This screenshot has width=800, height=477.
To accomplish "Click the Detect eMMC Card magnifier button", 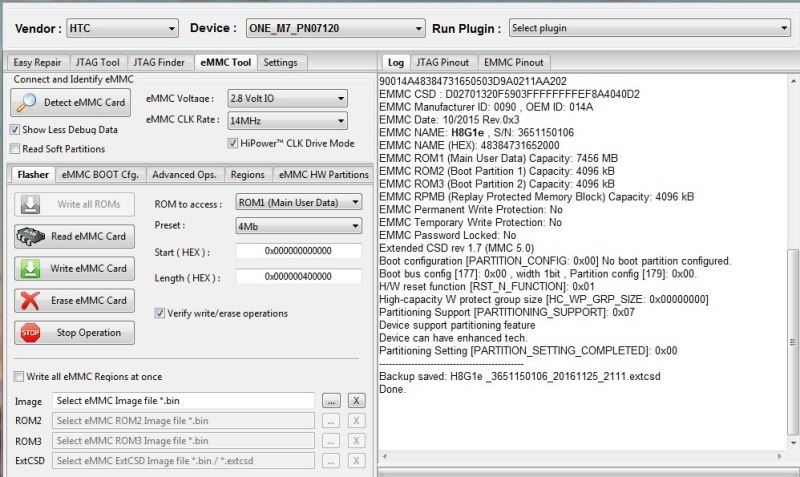I will tap(70, 103).
